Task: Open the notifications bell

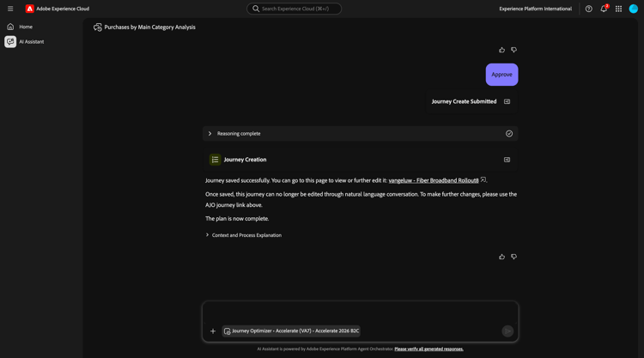Action: tap(604, 9)
